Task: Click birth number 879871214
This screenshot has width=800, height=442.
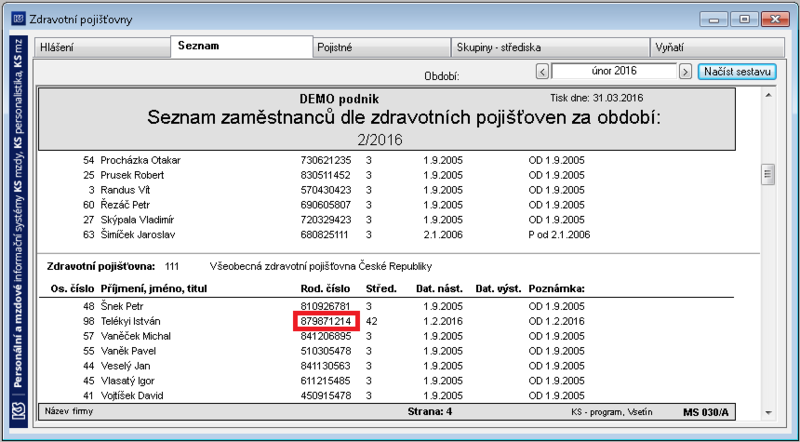Action: [326, 321]
